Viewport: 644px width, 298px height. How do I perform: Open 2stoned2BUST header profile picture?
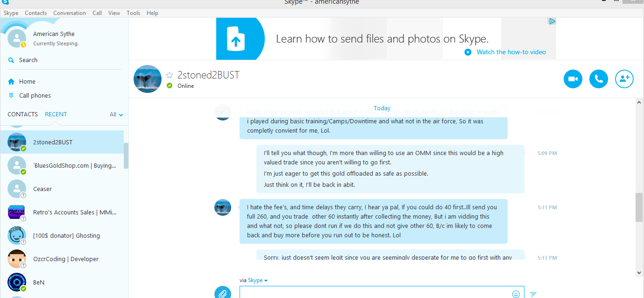(148, 79)
